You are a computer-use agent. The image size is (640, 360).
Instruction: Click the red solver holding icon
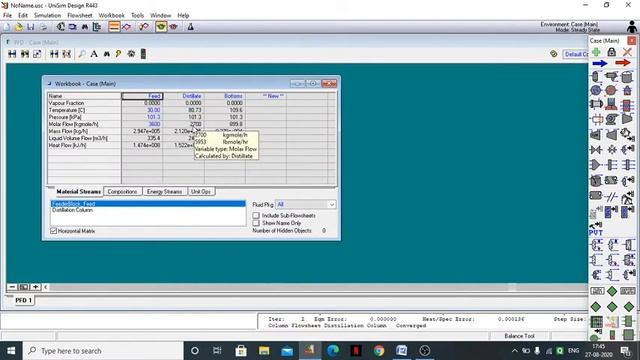coord(173,27)
